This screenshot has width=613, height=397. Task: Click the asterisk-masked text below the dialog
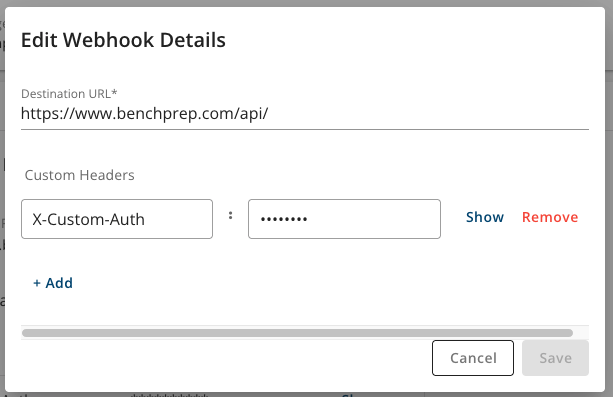(x=169, y=395)
